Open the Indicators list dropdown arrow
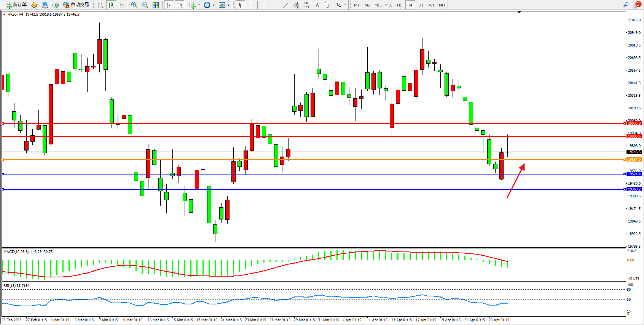Viewport: 644px width, 325px height. click(x=199, y=5)
